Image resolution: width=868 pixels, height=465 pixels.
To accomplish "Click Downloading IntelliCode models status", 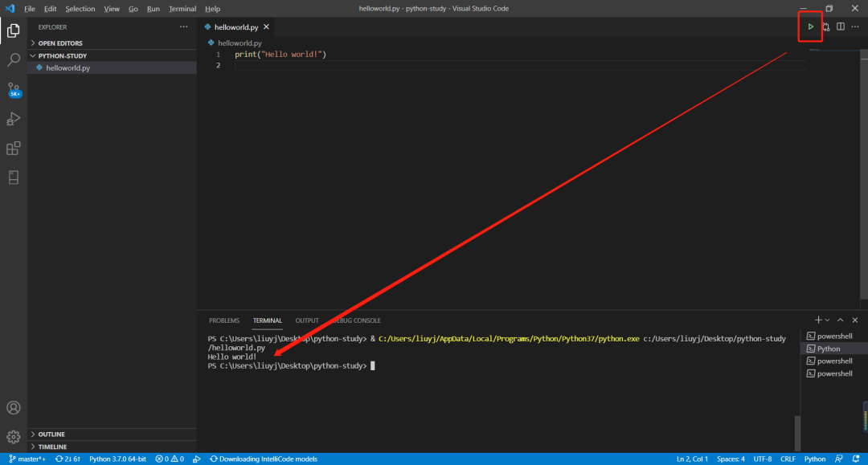I will 264,459.
